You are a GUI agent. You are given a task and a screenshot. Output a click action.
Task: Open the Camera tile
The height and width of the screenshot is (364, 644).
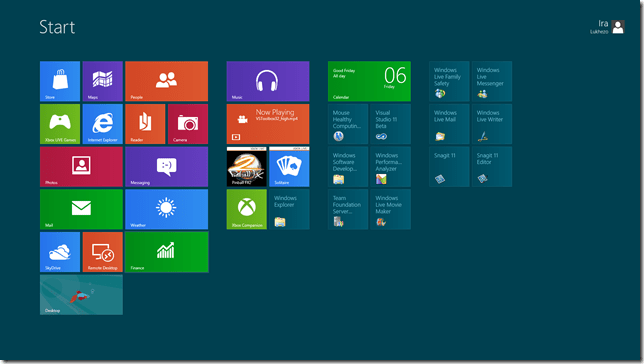pos(188,124)
